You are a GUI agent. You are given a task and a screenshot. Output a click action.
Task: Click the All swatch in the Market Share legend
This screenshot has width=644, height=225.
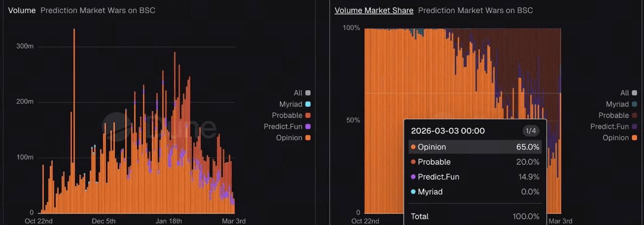coord(634,93)
